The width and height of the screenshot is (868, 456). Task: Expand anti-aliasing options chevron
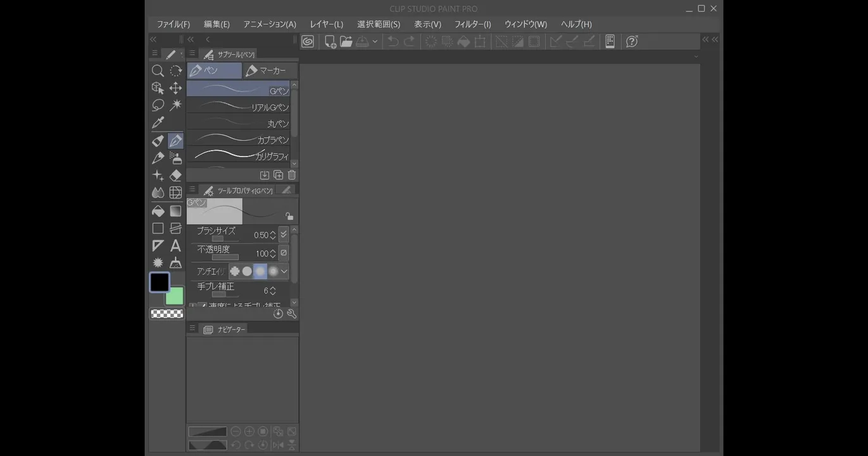click(x=284, y=271)
